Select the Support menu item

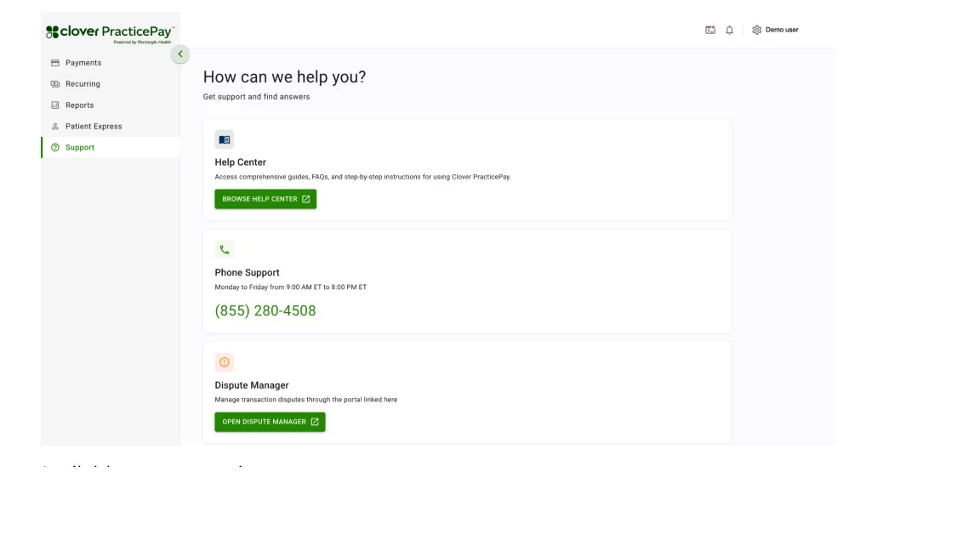111,147
